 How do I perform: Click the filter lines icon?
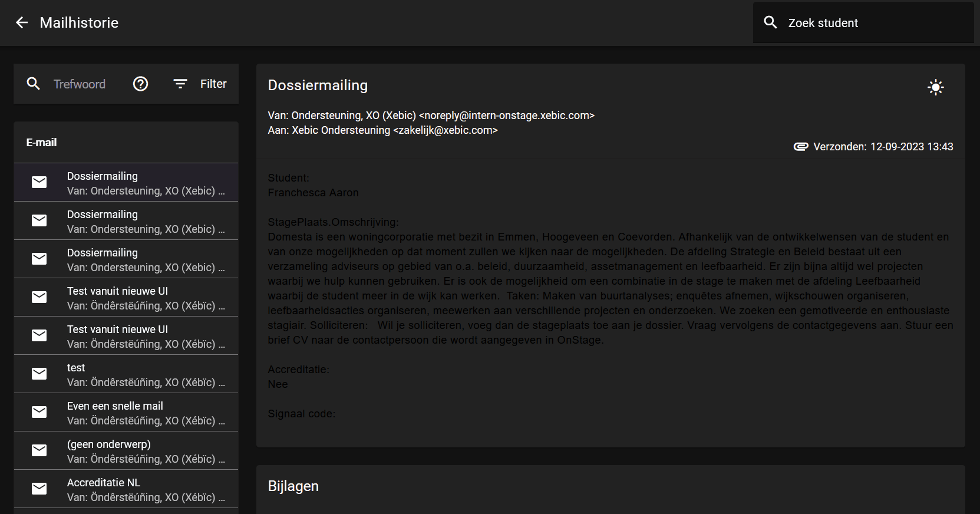pyautogui.click(x=180, y=84)
